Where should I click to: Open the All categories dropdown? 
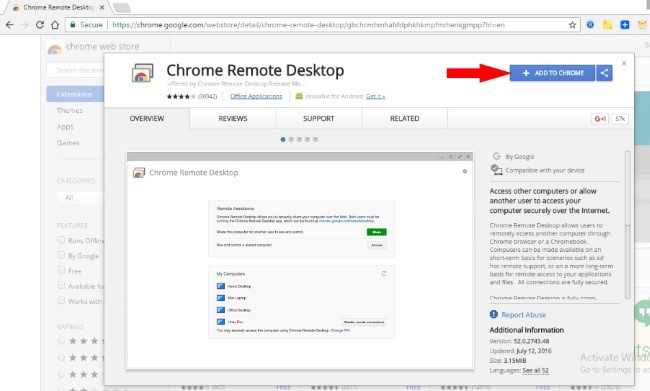pos(81,197)
